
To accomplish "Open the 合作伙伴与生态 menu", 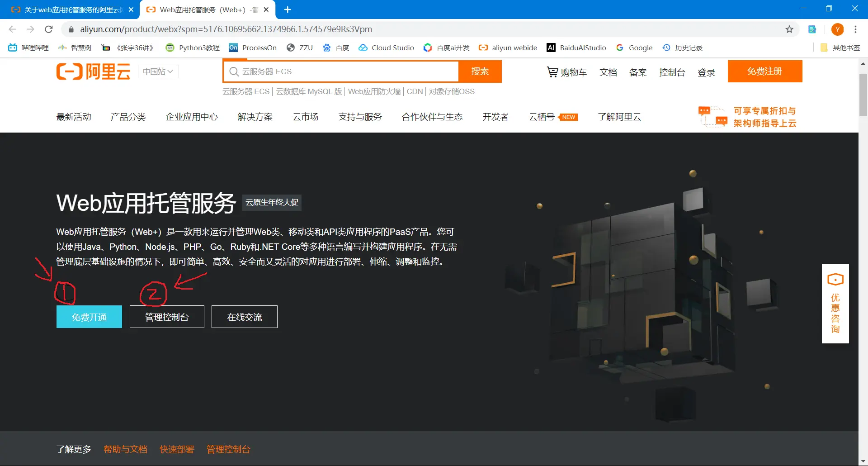I will [432, 117].
